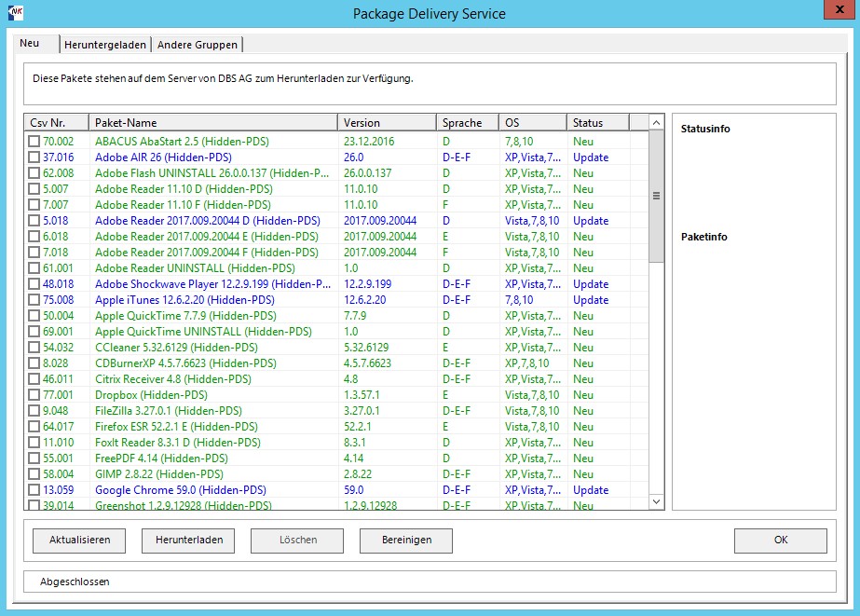Switch to the Heruntergeladen tab

[x=105, y=45]
